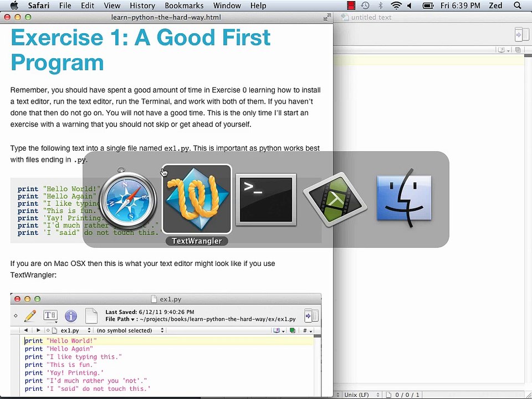
Task: Click the 0 / 0 / 1 document statistics
Action: [x=407, y=395]
